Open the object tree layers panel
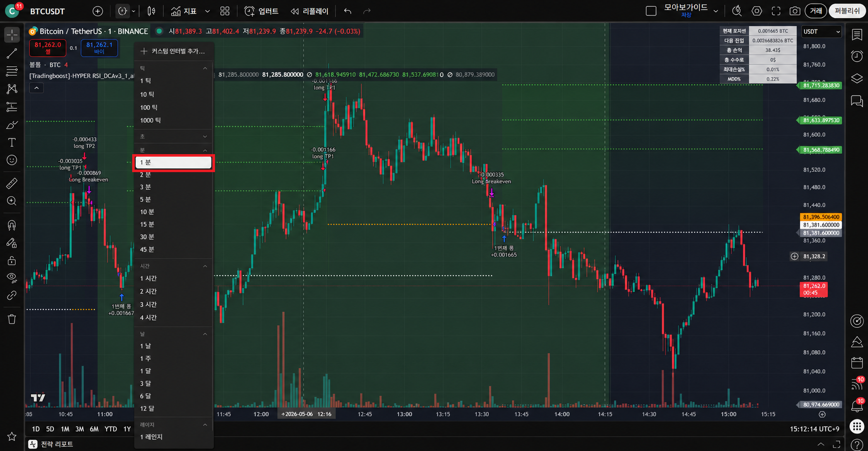Screen dimensions: 868x451 [857, 79]
